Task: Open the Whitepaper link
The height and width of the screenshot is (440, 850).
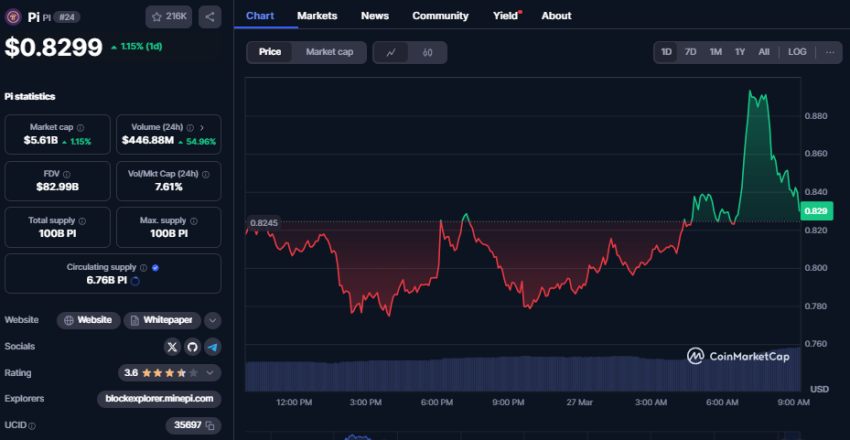Action: coord(162,321)
